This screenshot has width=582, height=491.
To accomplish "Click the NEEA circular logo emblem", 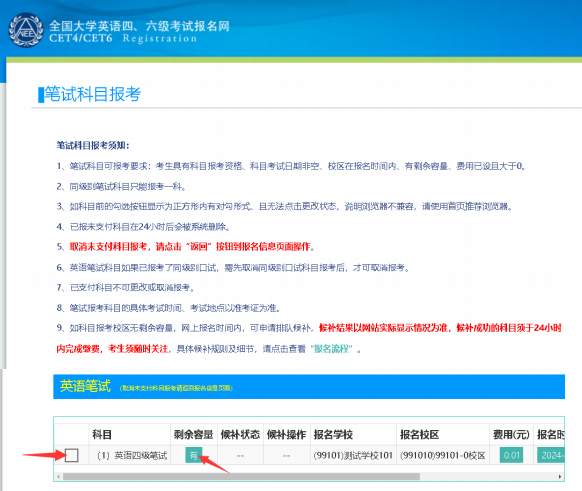I will [x=26, y=30].
